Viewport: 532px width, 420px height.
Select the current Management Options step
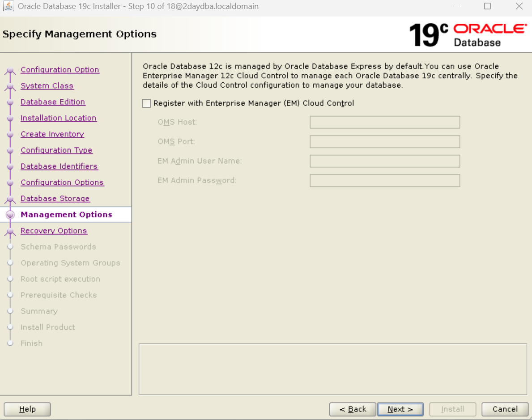pyautogui.click(x=66, y=214)
